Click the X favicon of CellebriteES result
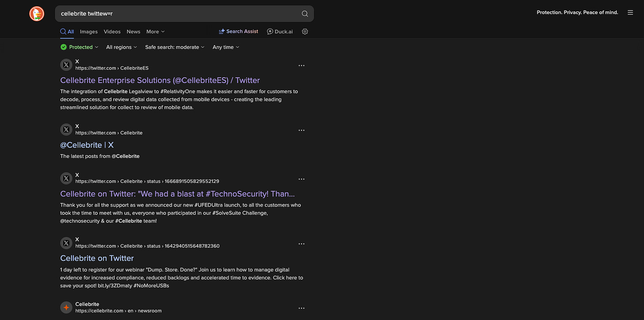This screenshot has height=320, width=644. point(66,65)
